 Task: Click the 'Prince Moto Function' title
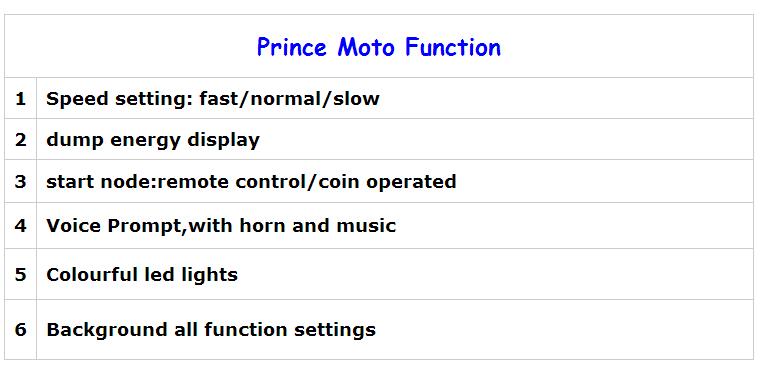[x=379, y=47]
